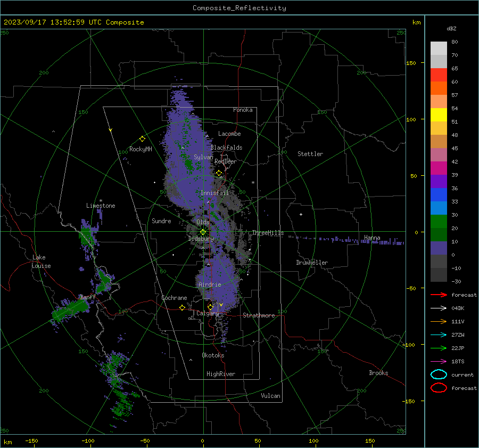Click the yellow diamond marker near RedDeer
479x448 pixels.
click(x=219, y=173)
